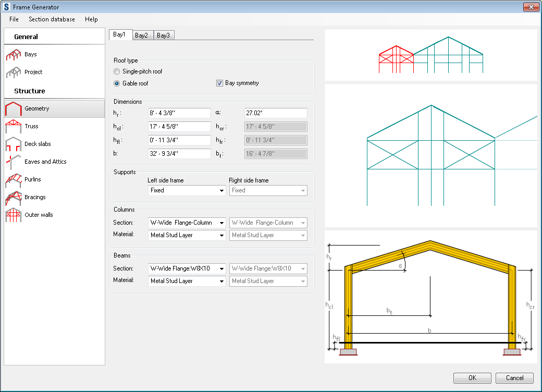Edit the roof height h_f input field
This screenshot has height=392, width=542.
[x=179, y=113]
